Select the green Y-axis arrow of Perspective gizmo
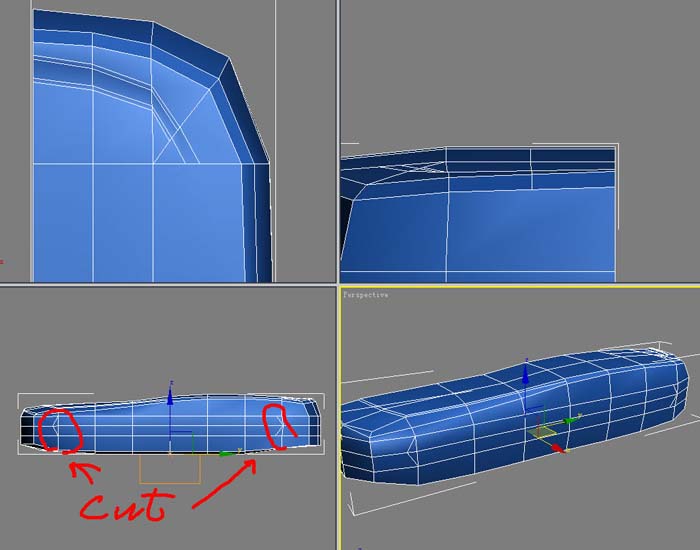Image resolution: width=700 pixels, height=550 pixels. coord(570,420)
